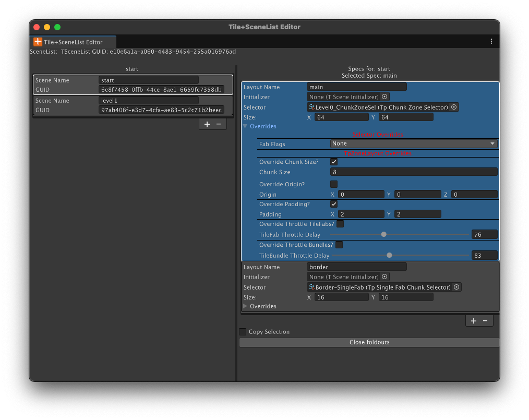Uncheck the Override Padding checkbox
This screenshot has height=420, width=529.
[334, 204]
